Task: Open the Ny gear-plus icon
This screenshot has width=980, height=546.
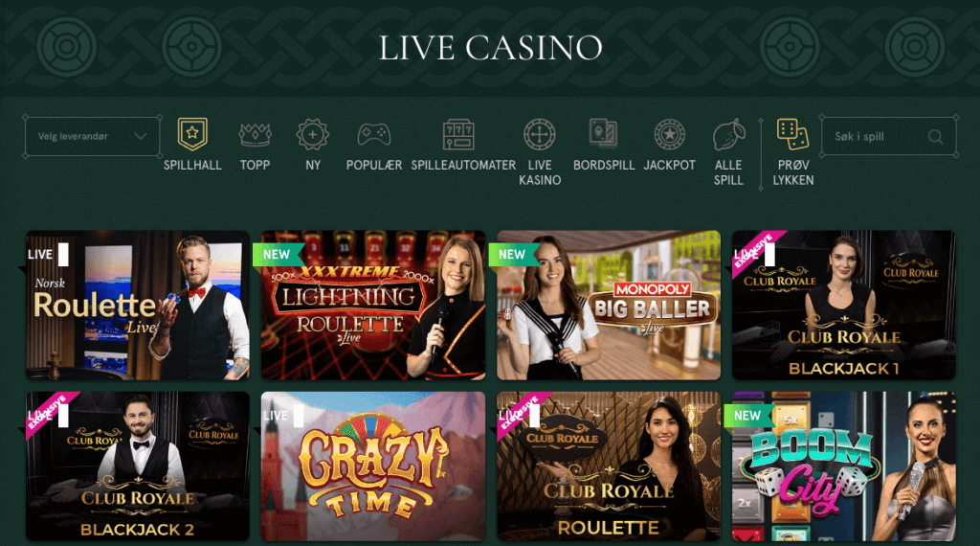Action: tap(313, 134)
